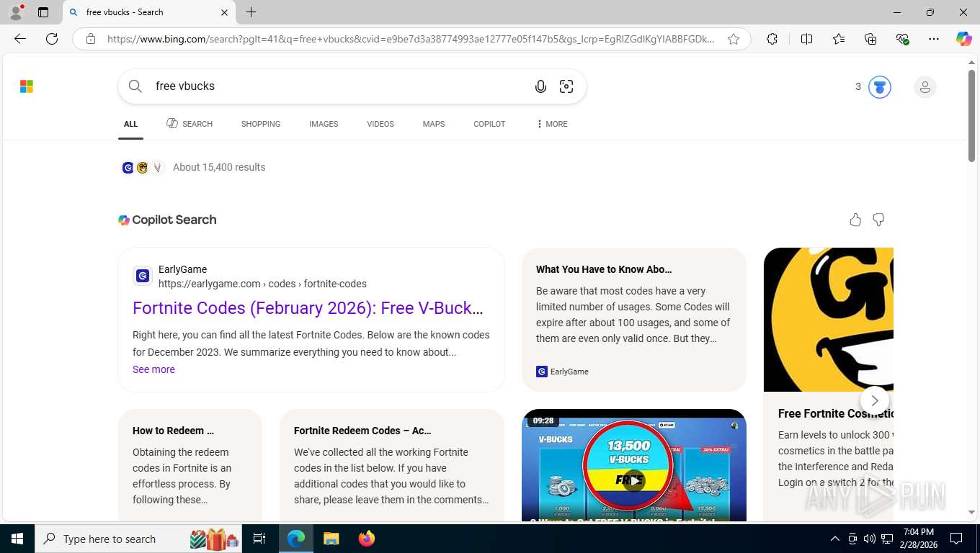View site information lock icon
Screen dimensions: 980x553
pos(91,39)
